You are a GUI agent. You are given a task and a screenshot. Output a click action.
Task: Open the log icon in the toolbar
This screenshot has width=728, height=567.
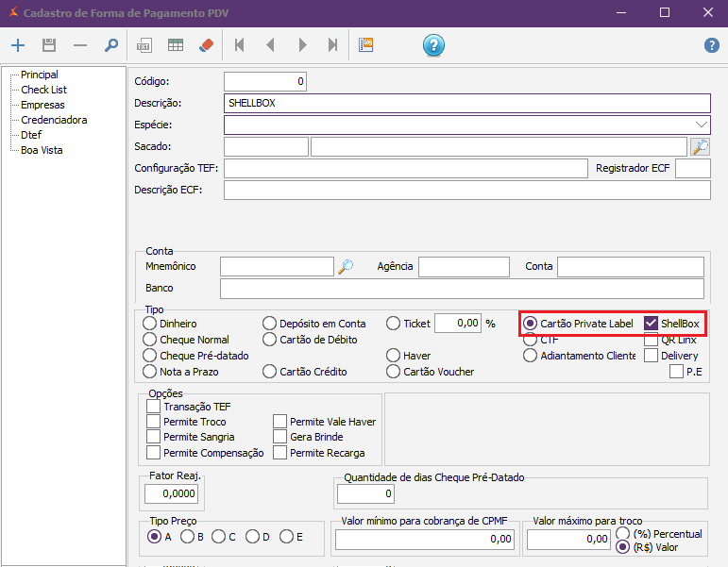point(366,44)
